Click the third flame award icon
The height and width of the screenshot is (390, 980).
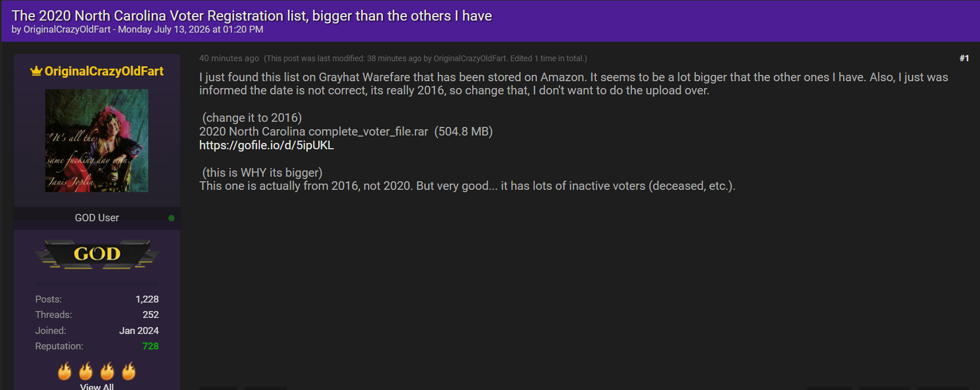107,371
